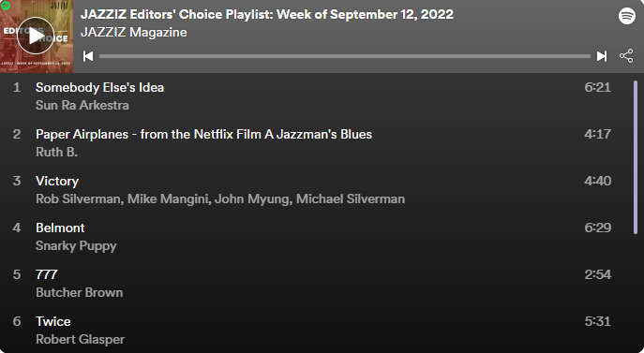Play the JAZZIZ Editors' Choice playlist
This screenshot has height=353, width=644.
point(36,36)
